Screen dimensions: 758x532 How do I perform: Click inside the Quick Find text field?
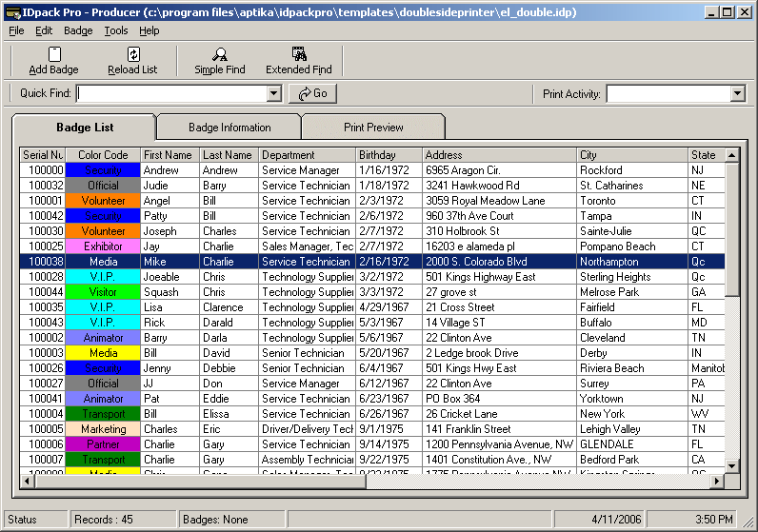(171, 93)
